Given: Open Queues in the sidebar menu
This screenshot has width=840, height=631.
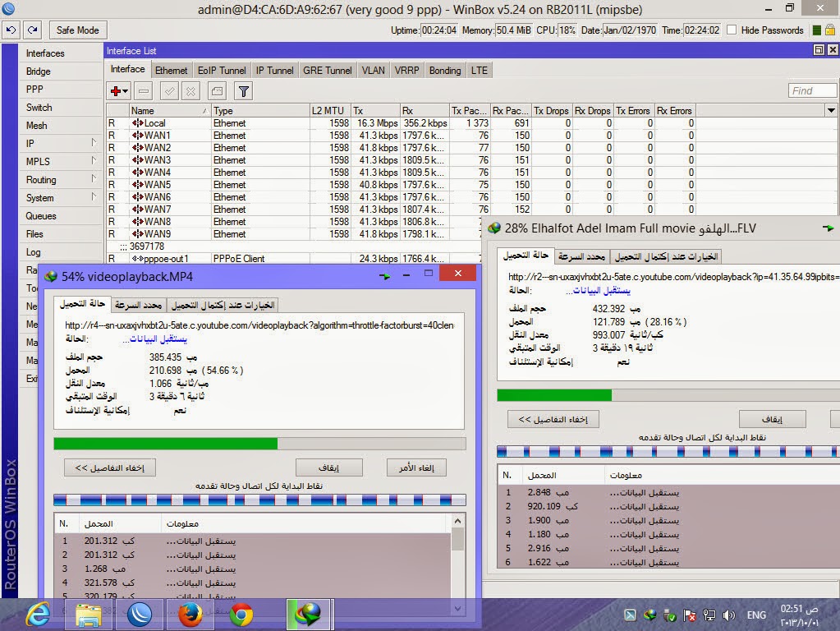Looking at the screenshot, I should pyautogui.click(x=41, y=215).
